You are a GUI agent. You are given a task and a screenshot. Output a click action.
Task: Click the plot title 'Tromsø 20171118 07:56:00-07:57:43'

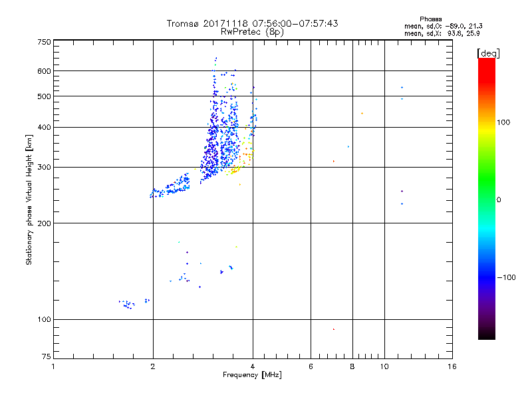tap(252, 23)
